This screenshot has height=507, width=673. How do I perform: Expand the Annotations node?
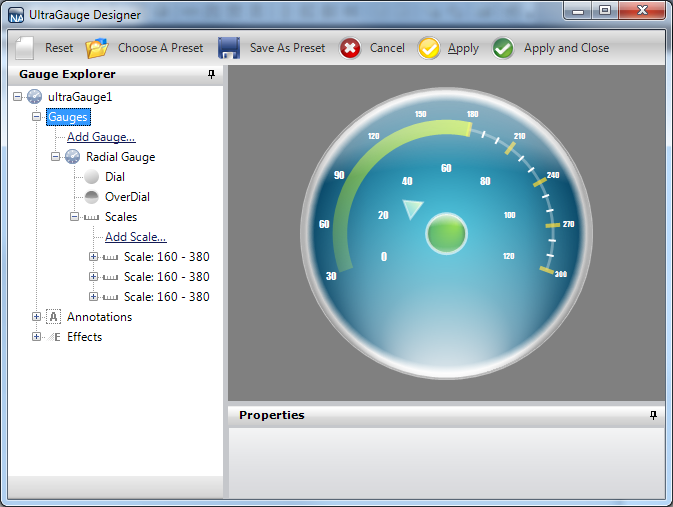coord(37,317)
